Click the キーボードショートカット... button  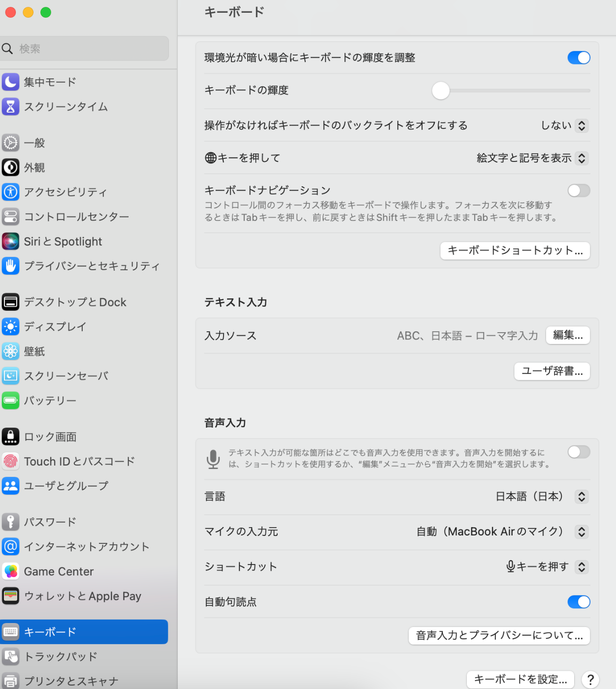(515, 251)
